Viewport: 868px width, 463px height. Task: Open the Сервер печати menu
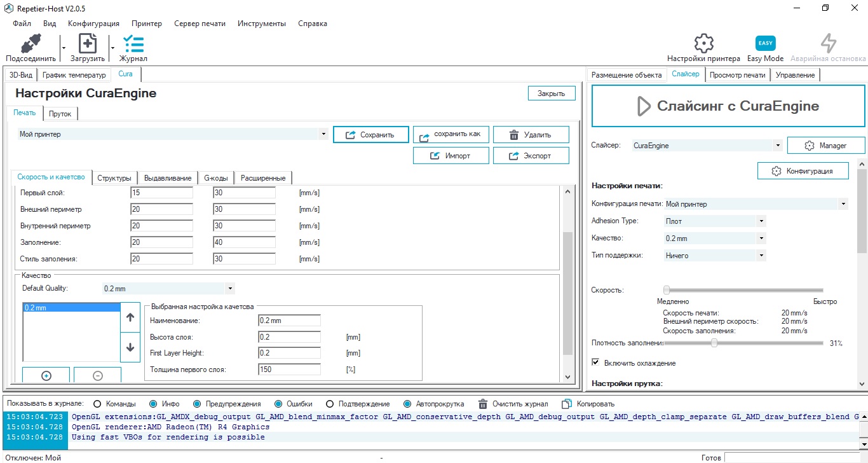click(200, 24)
